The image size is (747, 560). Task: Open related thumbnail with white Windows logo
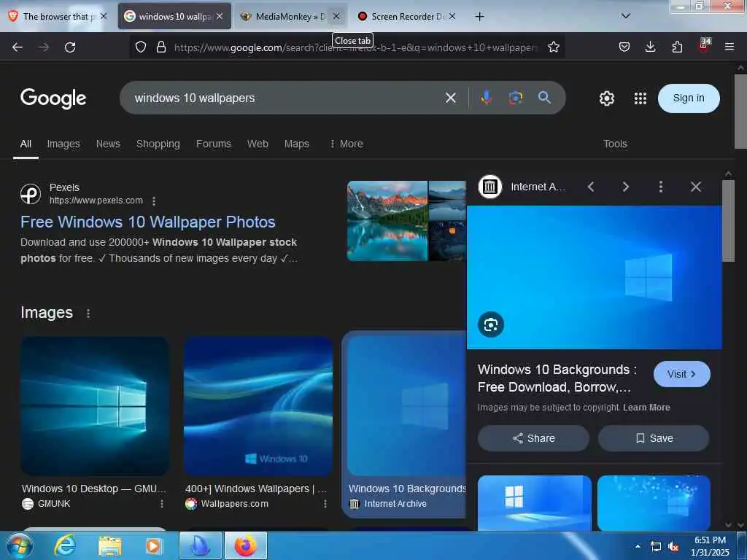click(535, 503)
